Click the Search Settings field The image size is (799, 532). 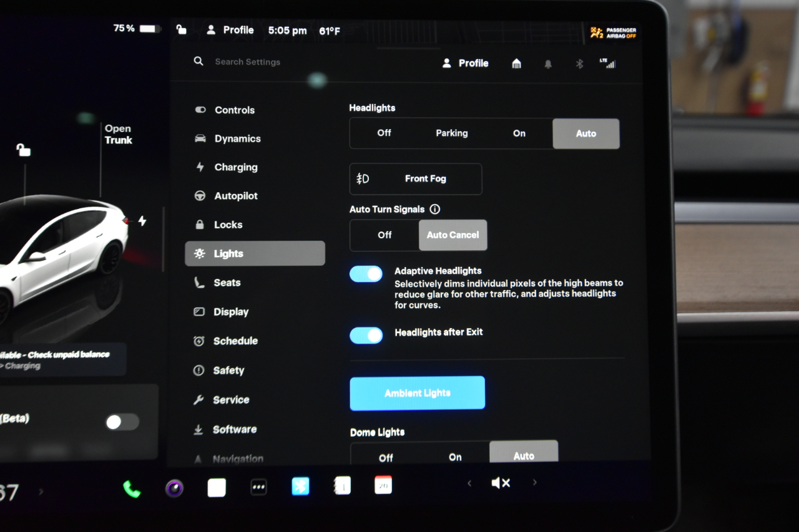250,62
